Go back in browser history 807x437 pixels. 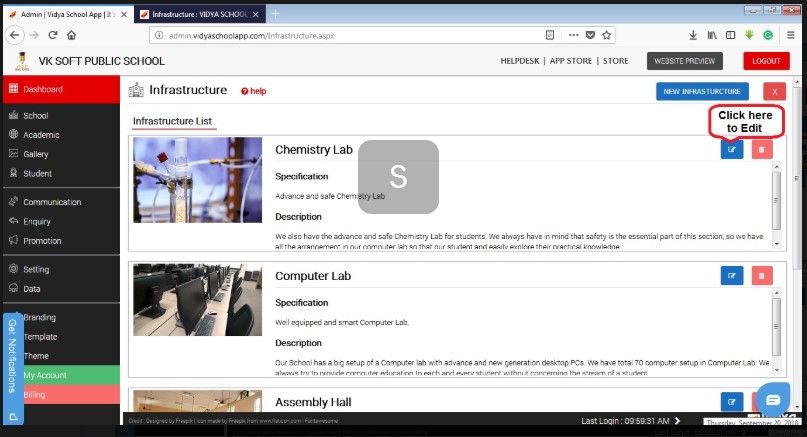tap(14, 35)
